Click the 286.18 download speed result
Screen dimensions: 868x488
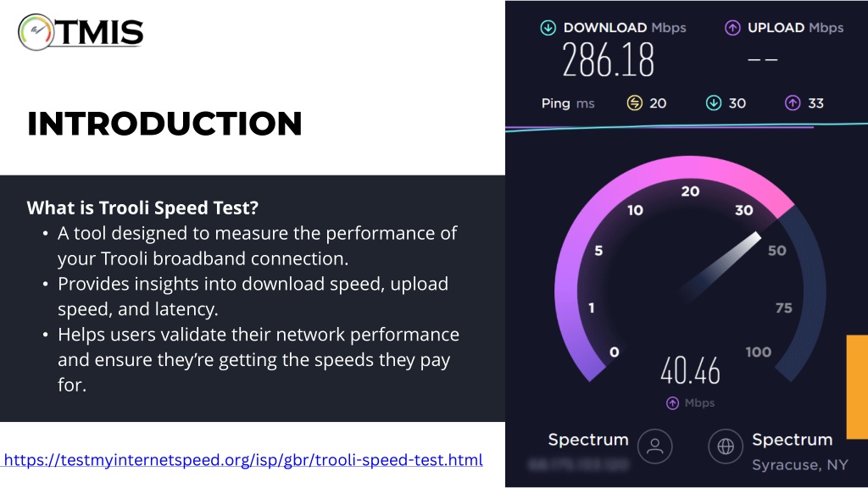click(608, 60)
